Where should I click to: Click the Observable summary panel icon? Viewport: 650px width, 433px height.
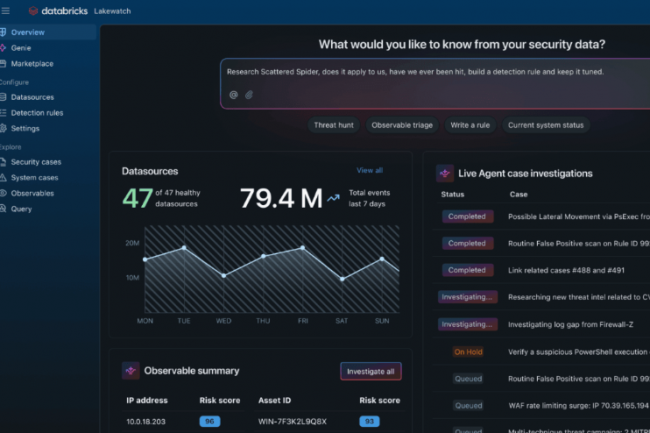(x=130, y=370)
